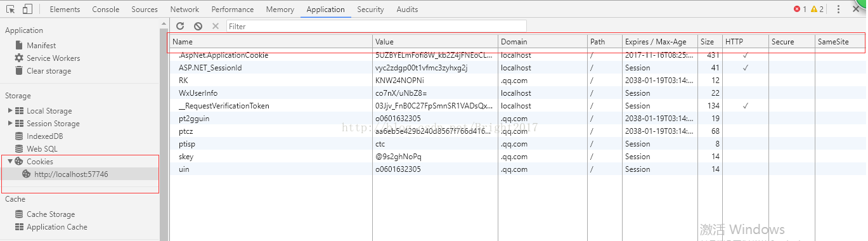Image resolution: width=868 pixels, height=241 pixels.
Task: Click the Filter input field
Action: click(375, 26)
